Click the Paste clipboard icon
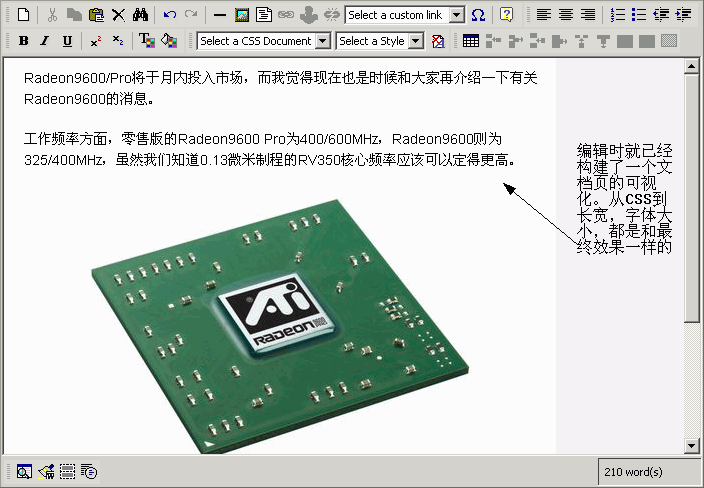The width and height of the screenshot is (704, 488). tap(96, 15)
